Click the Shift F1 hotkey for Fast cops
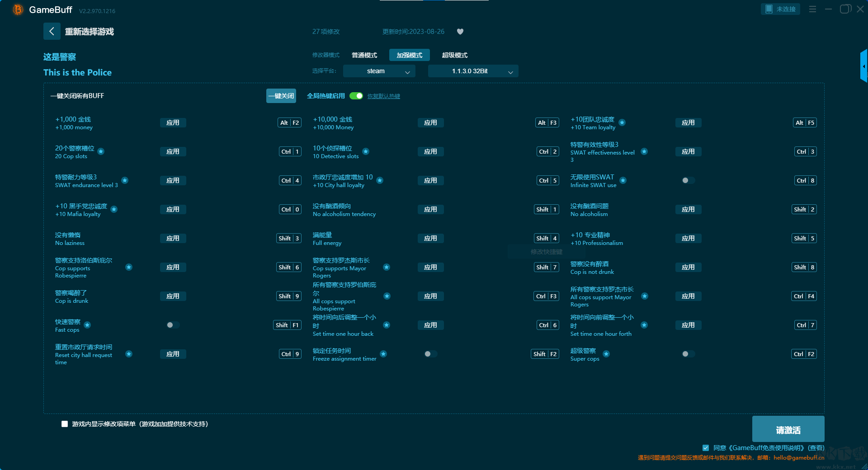This screenshot has width=868, height=470. pyautogui.click(x=287, y=325)
